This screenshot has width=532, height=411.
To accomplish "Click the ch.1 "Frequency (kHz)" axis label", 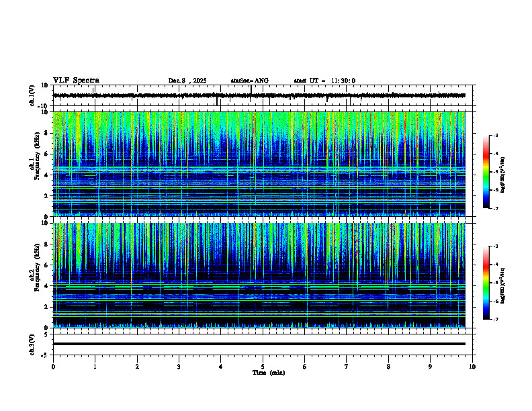I will 37,156.
